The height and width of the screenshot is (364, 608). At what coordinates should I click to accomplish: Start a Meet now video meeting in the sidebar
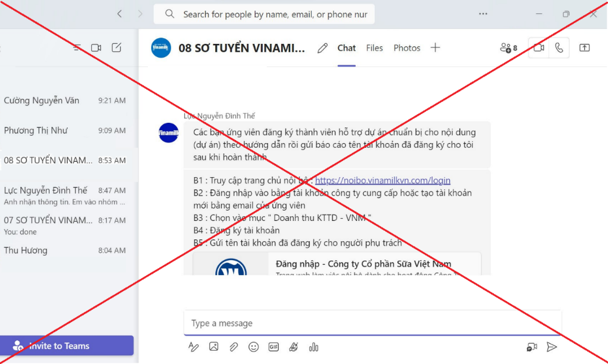tap(96, 48)
